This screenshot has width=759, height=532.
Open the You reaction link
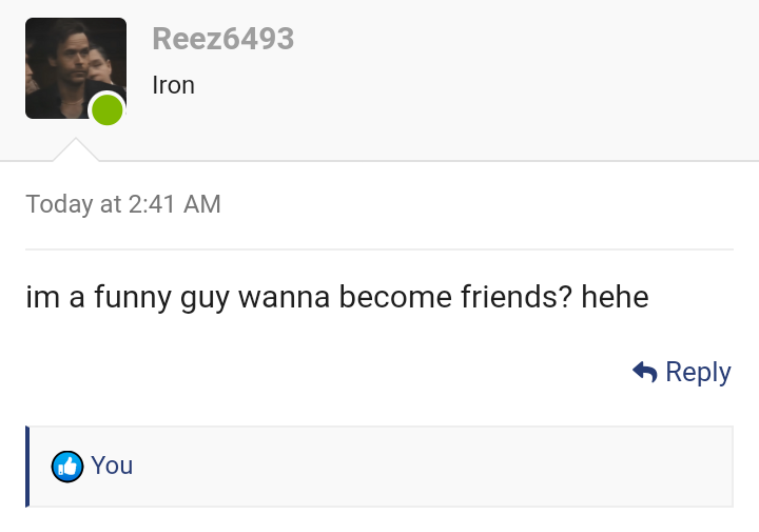tap(112, 465)
